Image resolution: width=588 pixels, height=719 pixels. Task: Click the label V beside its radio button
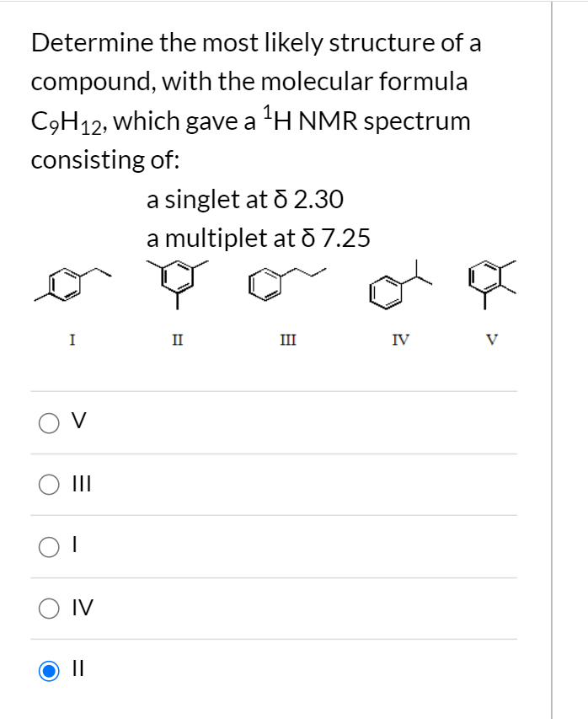click(78, 421)
